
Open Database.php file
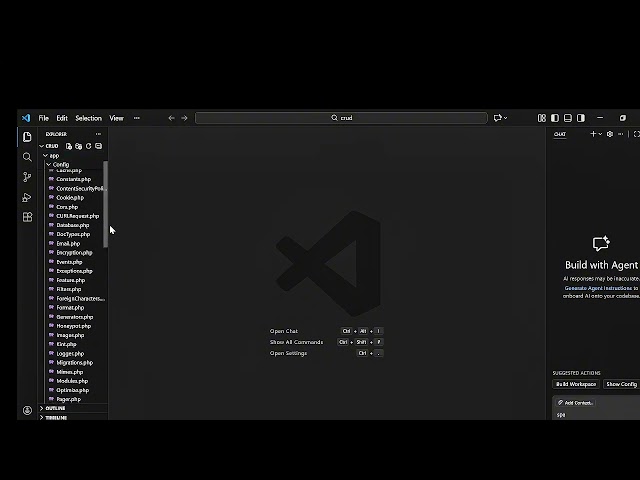pyautogui.click(x=73, y=225)
